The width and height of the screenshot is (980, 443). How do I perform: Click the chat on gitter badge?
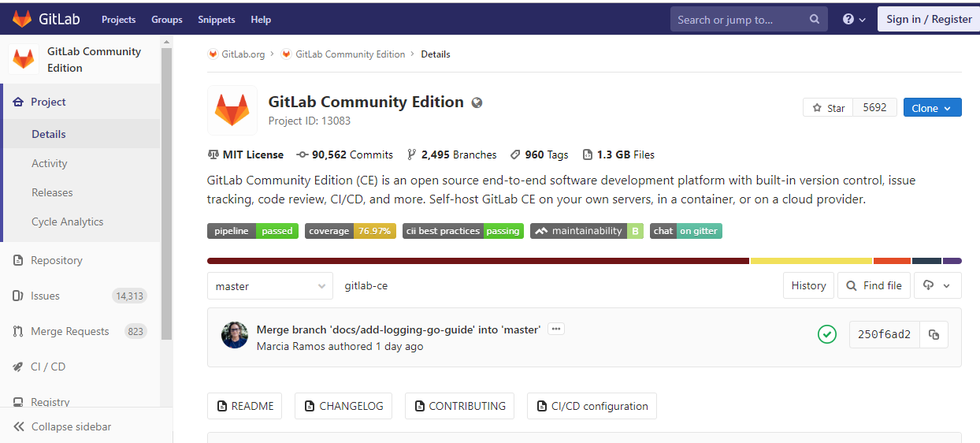pyautogui.click(x=686, y=231)
